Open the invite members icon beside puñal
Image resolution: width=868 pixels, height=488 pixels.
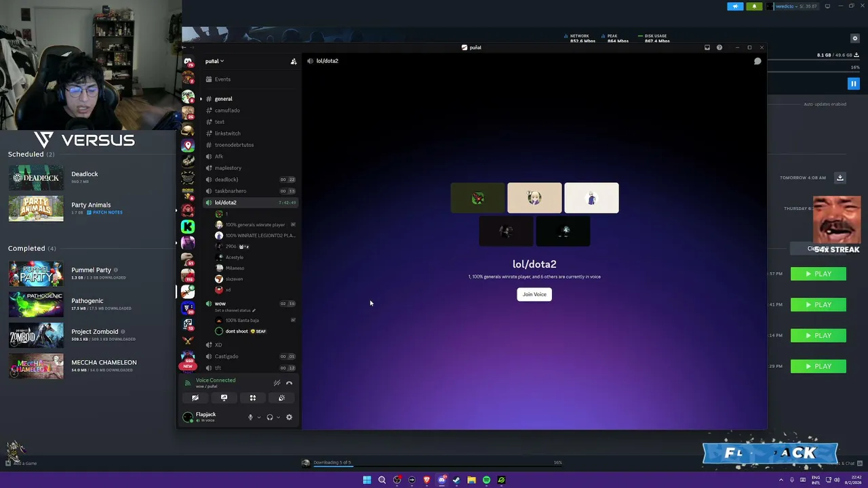[x=294, y=62]
